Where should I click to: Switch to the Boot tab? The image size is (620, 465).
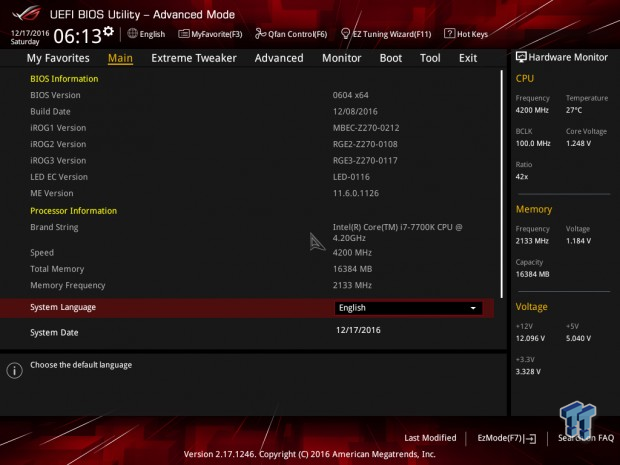391,58
